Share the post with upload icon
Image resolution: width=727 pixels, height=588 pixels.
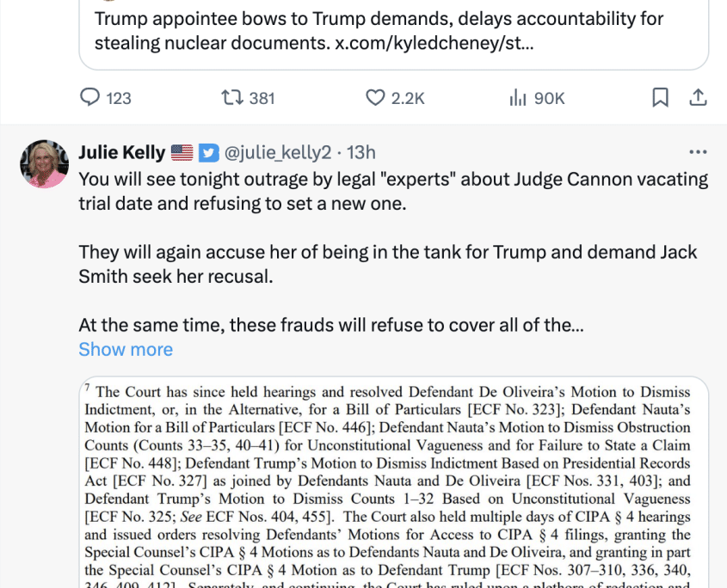click(698, 97)
